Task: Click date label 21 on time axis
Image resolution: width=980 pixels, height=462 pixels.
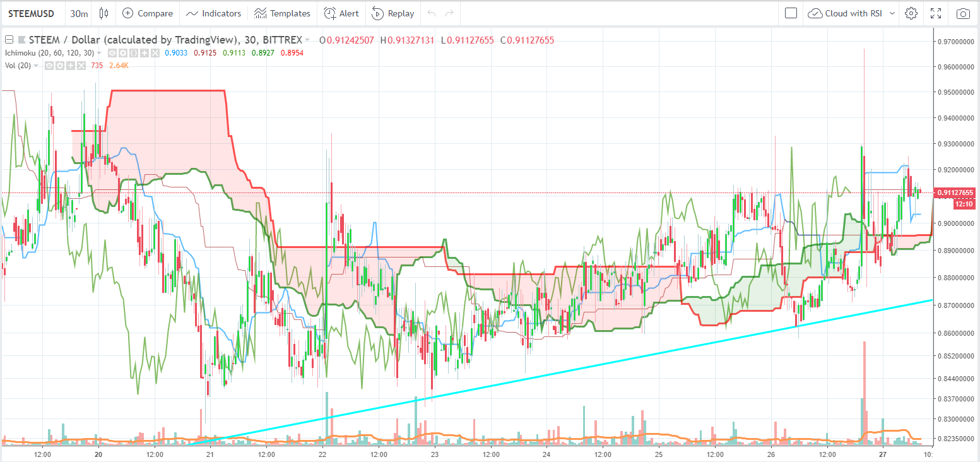Action: coord(210,454)
